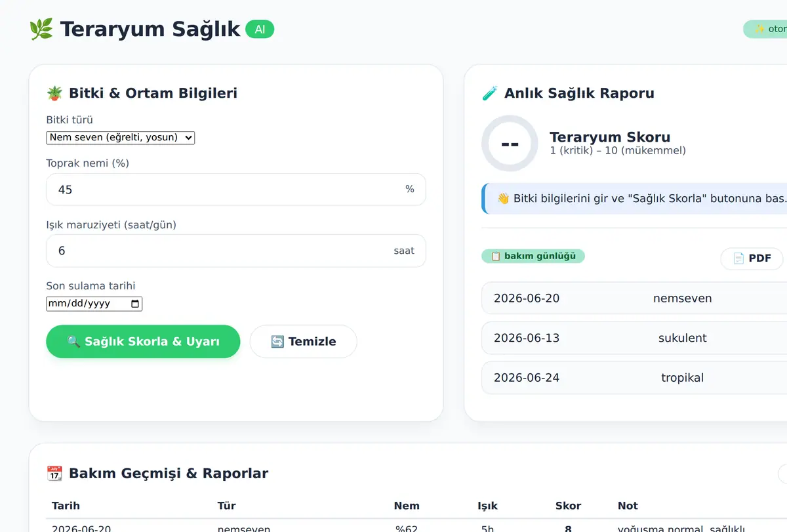Select the 2026-06-13 sukulent log entry
The height and width of the screenshot is (532, 787).
pos(634,338)
